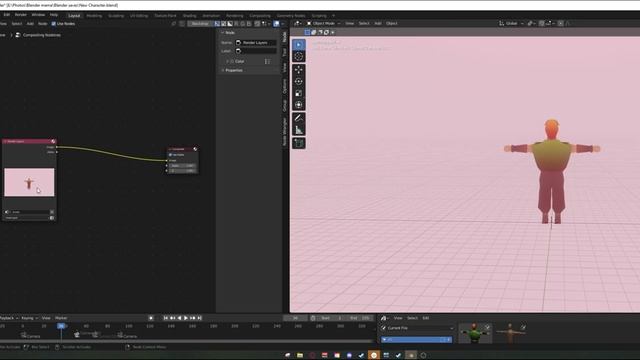The image size is (640, 360).
Task: Open the Help menu in top bar
Action: coord(54,15)
